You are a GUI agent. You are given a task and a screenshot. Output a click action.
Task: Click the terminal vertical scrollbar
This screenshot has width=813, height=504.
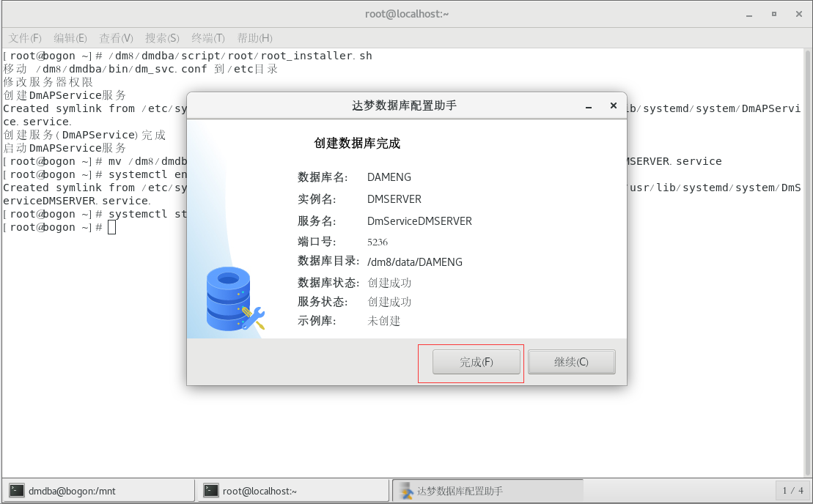pyautogui.click(x=807, y=262)
